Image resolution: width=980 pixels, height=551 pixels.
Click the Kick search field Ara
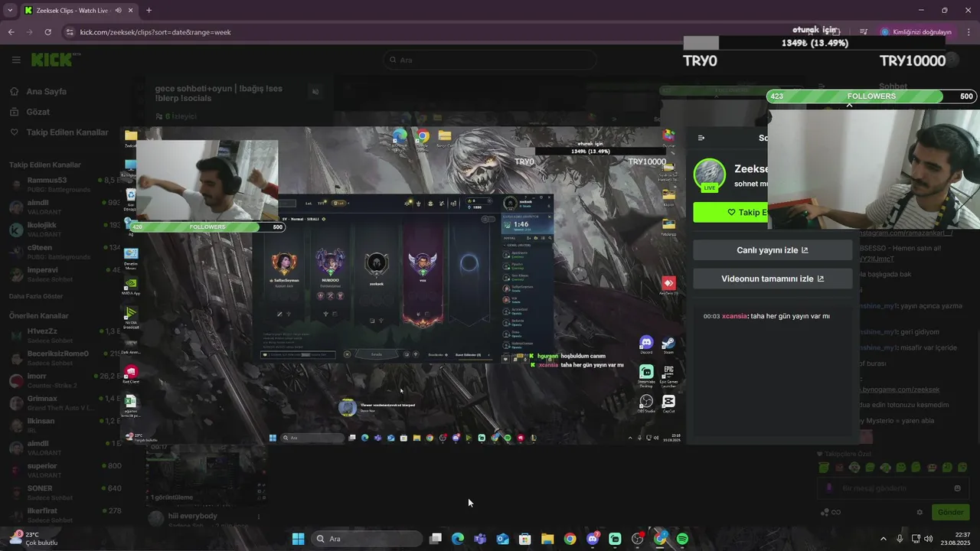pyautogui.click(x=490, y=60)
